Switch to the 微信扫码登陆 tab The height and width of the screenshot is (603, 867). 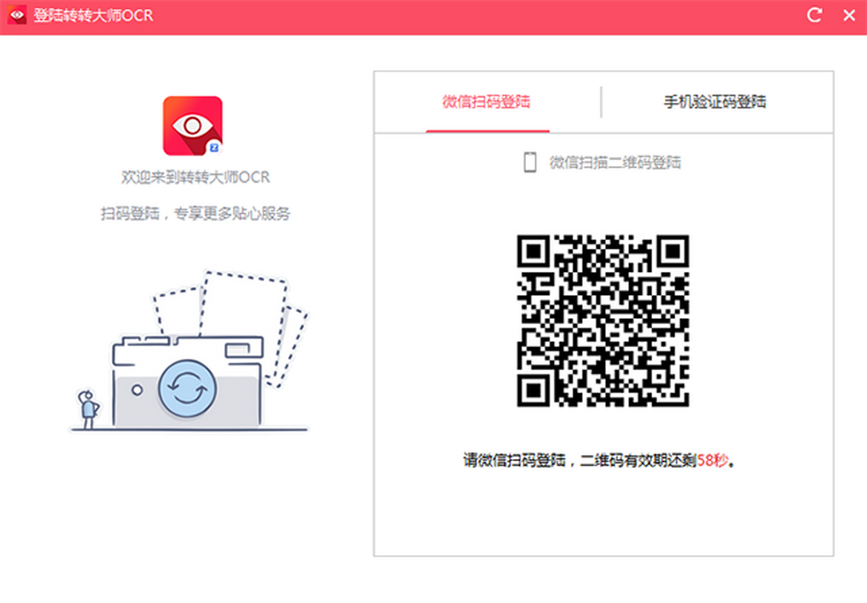[487, 102]
